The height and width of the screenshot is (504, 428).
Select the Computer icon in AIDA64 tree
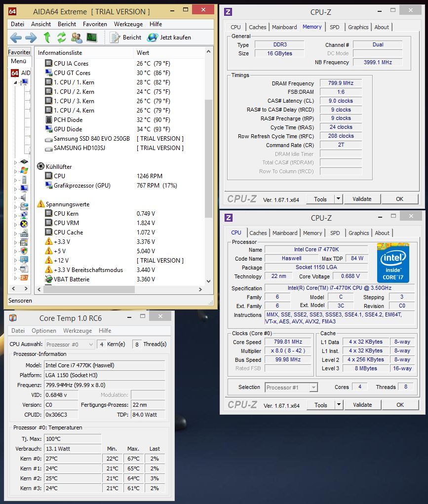pos(24,82)
